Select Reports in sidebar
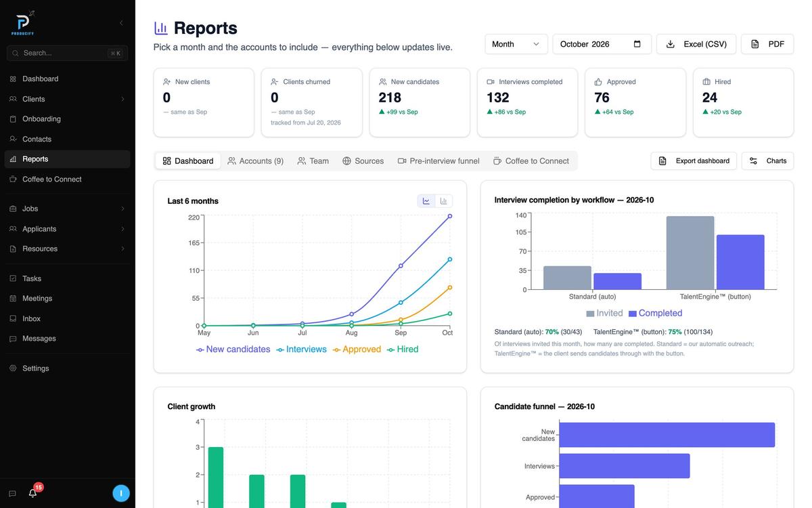This screenshot has height=508, width=812. point(68,159)
